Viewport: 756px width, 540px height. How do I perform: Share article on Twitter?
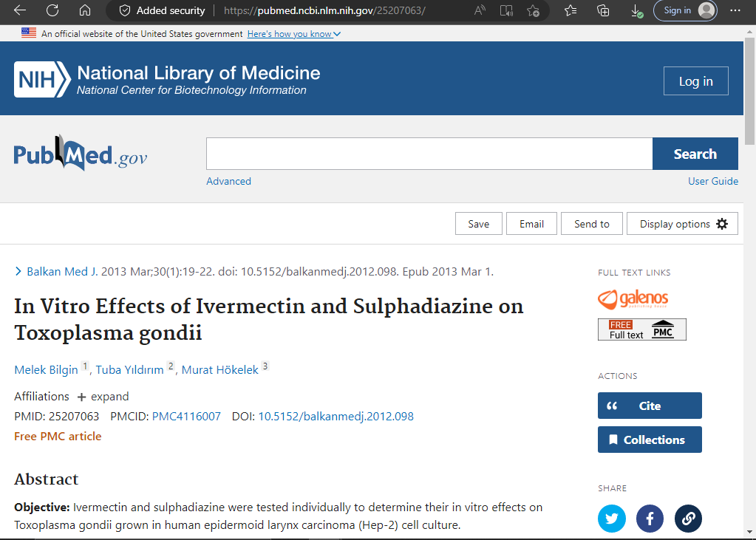(612, 519)
